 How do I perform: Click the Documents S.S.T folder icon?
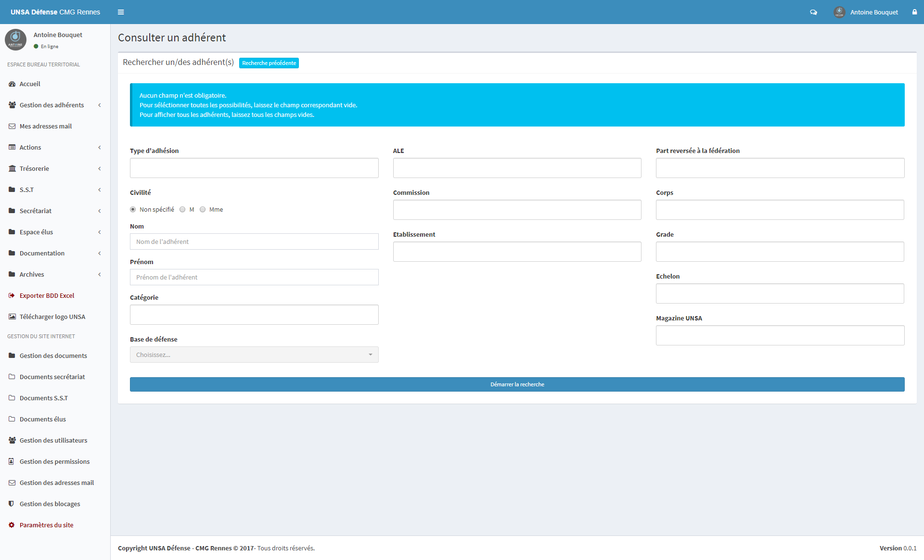tap(12, 398)
